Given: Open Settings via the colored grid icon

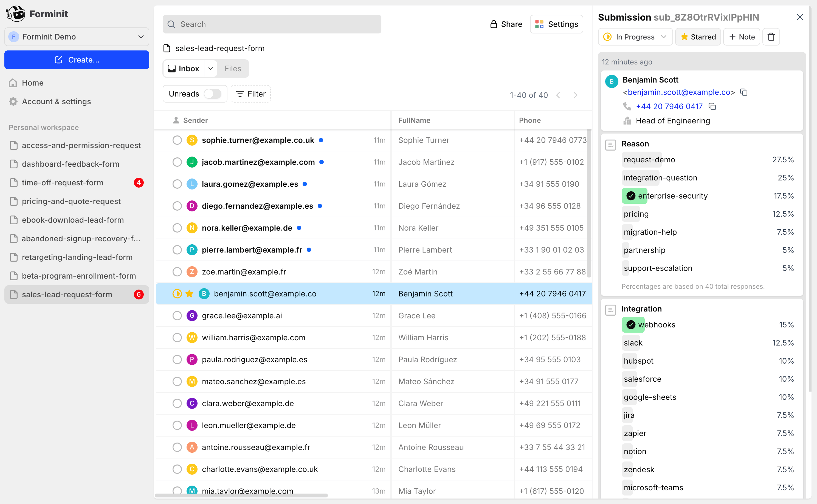Looking at the screenshot, I should click(539, 24).
